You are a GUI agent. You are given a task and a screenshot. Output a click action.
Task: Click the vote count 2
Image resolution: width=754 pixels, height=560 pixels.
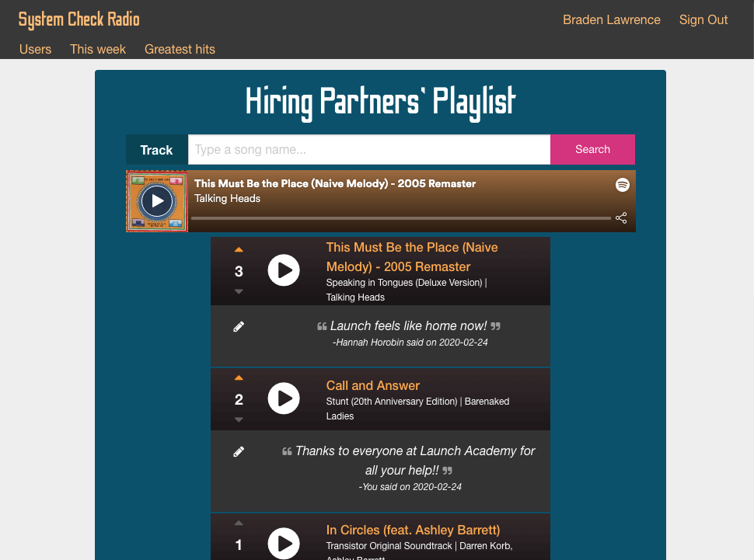(x=239, y=400)
